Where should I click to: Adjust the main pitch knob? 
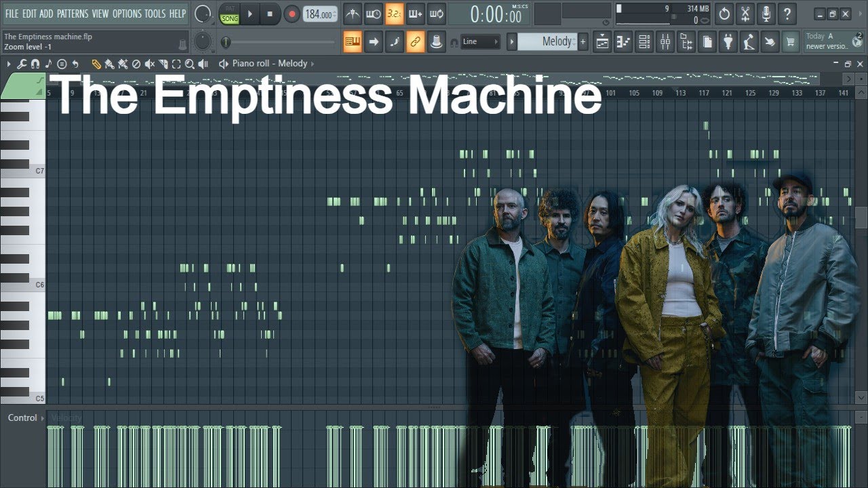(x=202, y=41)
